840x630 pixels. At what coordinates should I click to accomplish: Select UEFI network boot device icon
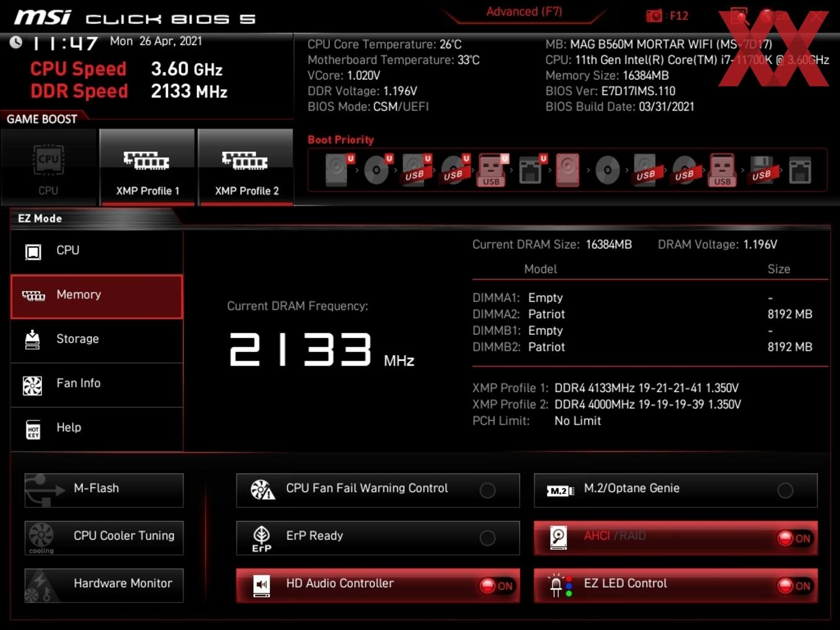point(531,170)
